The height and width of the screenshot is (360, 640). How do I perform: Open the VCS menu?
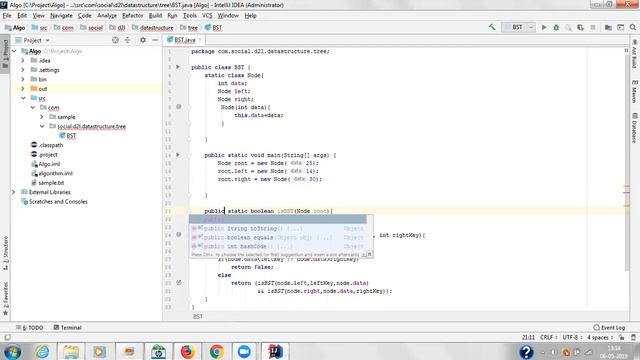207,16
